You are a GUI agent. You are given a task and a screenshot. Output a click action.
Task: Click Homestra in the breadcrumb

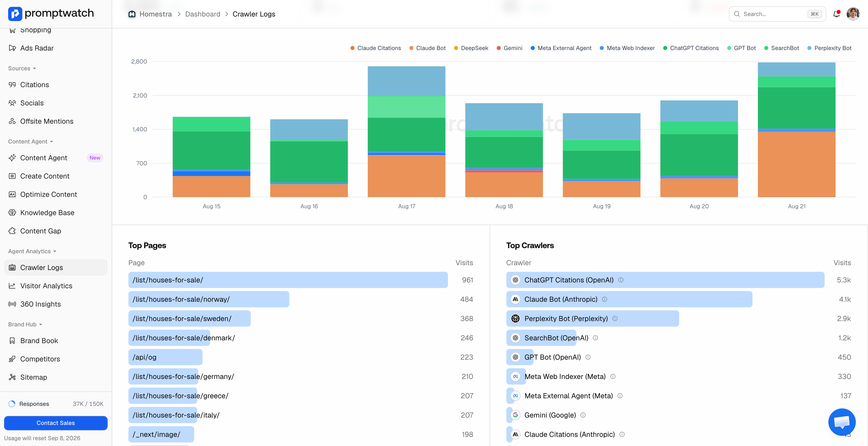(x=155, y=14)
